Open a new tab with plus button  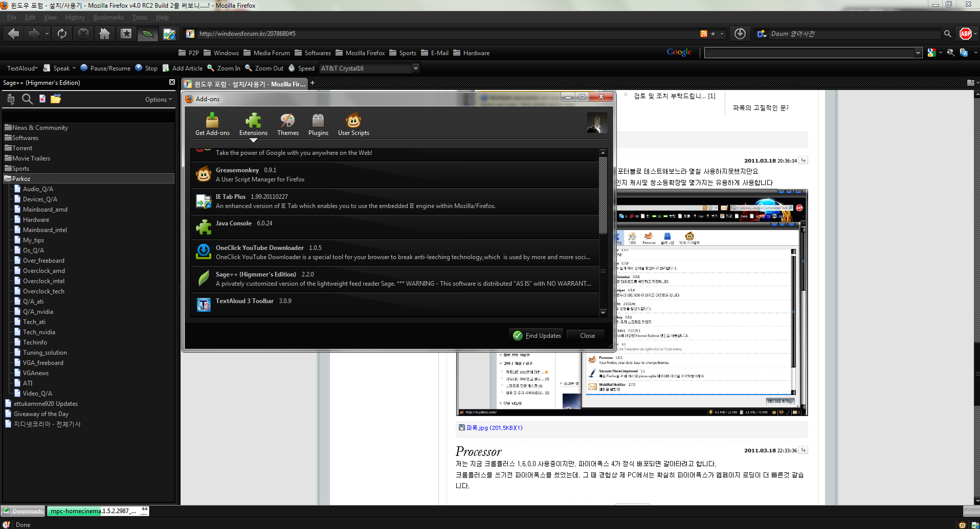click(313, 83)
